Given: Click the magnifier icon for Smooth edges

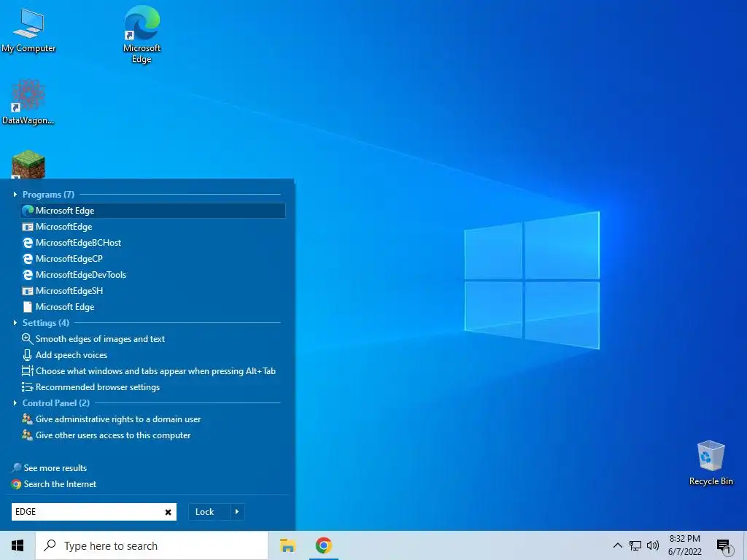Looking at the screenshot, I should pos(28,339).
